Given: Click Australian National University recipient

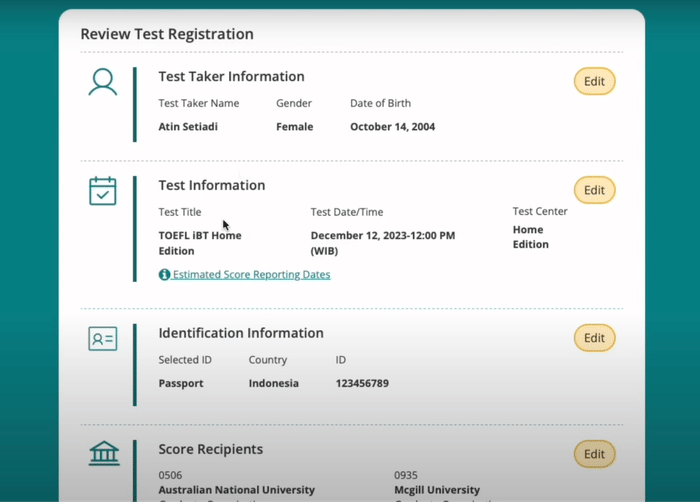Looking at the screenshot, I should point(237,490).
